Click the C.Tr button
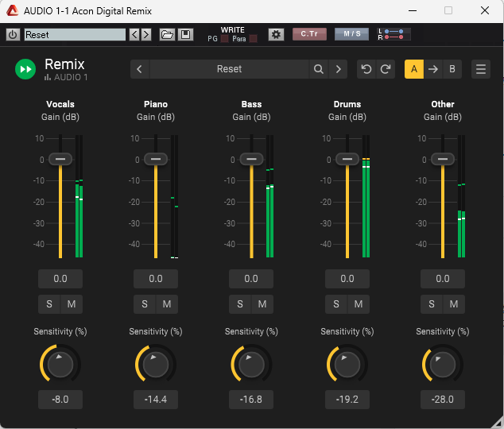The height and width of the screenshot is (429, 504). pos(309,34)
